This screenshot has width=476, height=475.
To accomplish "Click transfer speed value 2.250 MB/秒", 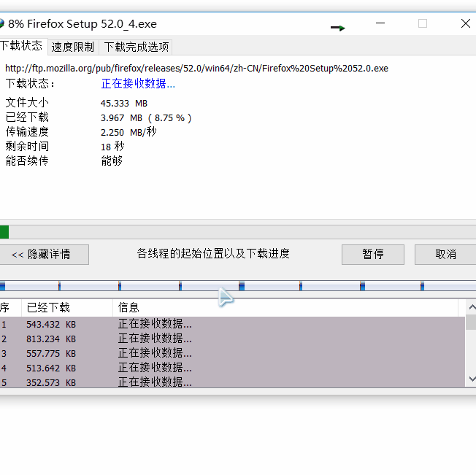I will 128,132.
